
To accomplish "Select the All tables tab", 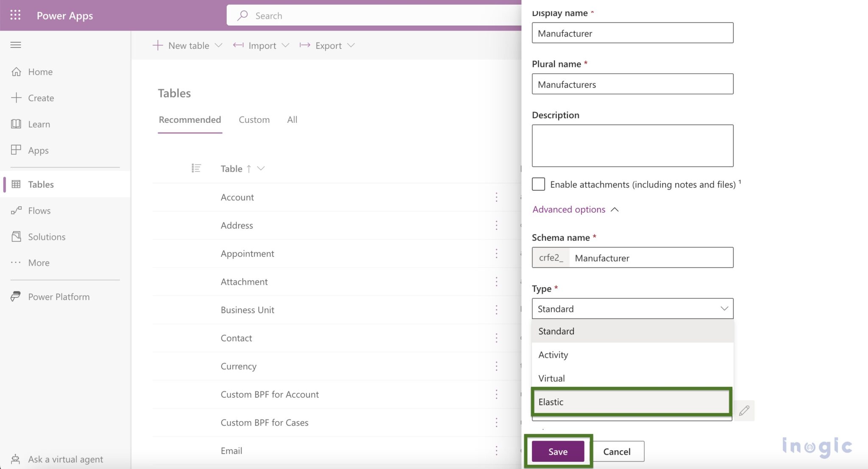I will click(292, 119).
